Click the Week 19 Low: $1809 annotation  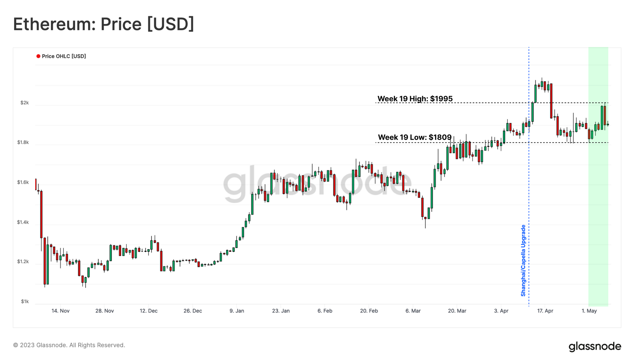click(415, 137)
